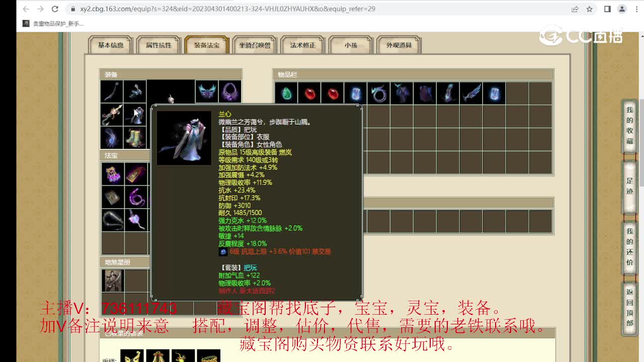Click the 强力克水 +12.0% stat line
This screenshot has width=644, height=362.
(243, 220)
